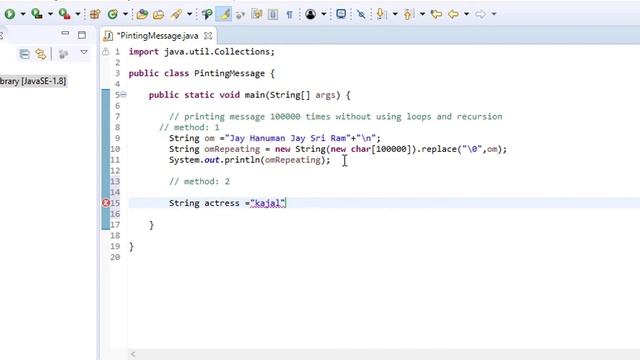Go to Last Edit Location

pos(436,14)
